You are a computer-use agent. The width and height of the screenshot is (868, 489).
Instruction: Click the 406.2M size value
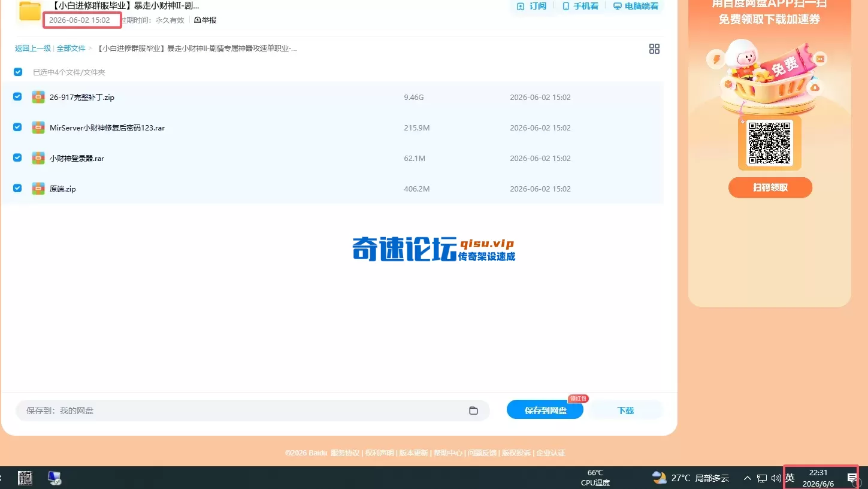[x=417, y=189]
